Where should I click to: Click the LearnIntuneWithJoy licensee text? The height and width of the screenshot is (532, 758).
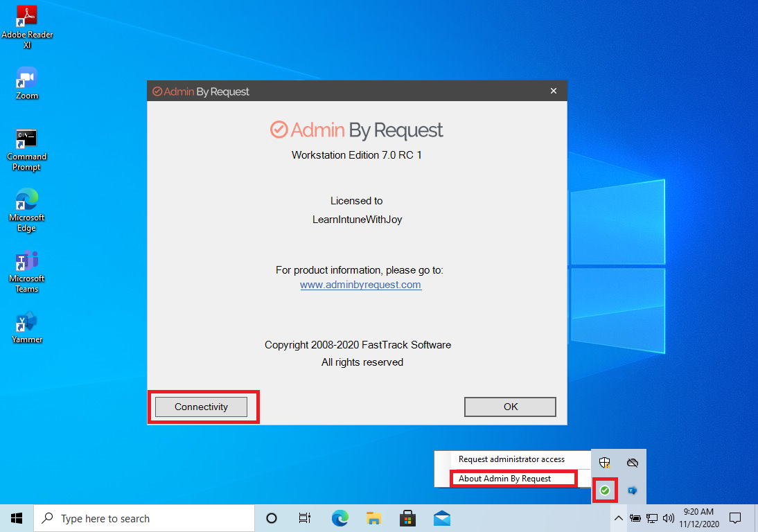pyautogui.click(x=358, y=220)
